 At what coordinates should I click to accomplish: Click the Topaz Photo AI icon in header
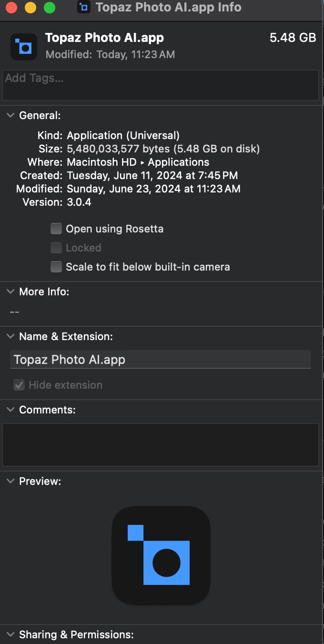(24, 46)
